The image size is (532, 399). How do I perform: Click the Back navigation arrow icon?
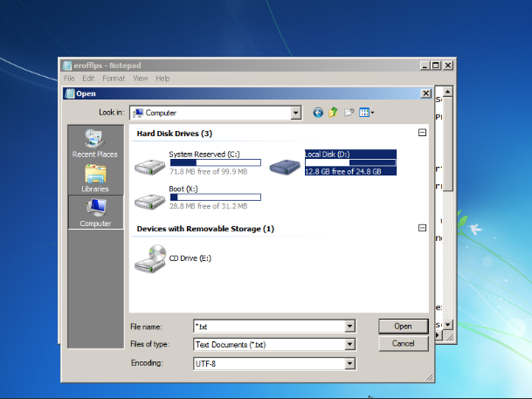(x=318, y=113)
